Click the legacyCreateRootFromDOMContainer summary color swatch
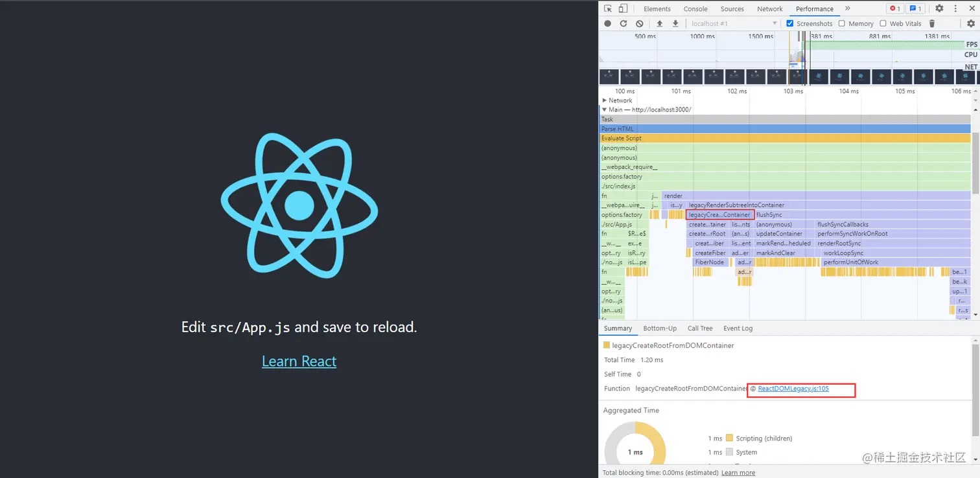Viewport: 980px width, 478px height. [x=607, y=345]
